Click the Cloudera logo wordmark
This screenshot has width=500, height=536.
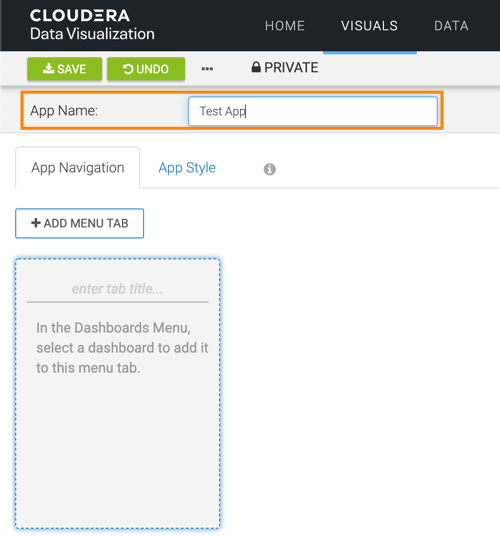click(x=80, y=15)
